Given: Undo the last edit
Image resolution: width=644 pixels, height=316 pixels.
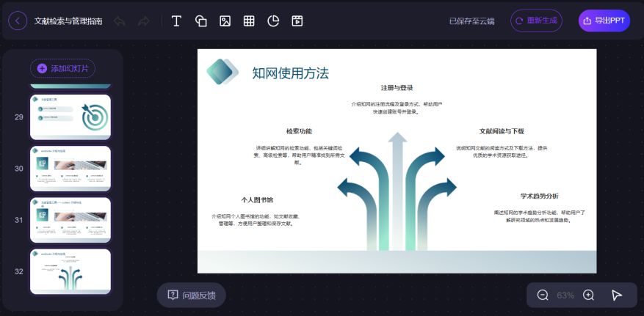Looking at the screenshot, I should 120,21.
